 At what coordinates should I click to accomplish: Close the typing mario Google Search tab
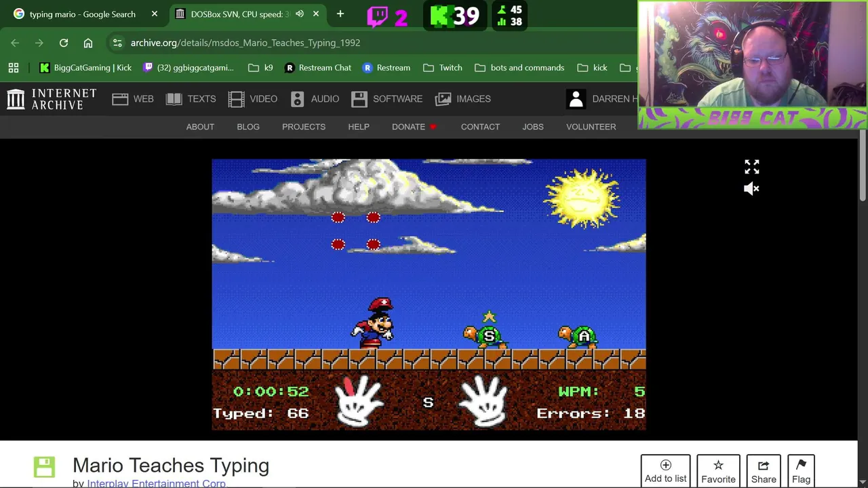coord(155,14)
